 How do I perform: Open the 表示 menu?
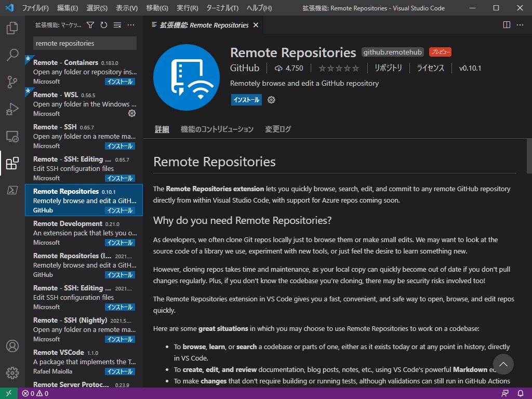pyautogui.click(x=125, y=8)
